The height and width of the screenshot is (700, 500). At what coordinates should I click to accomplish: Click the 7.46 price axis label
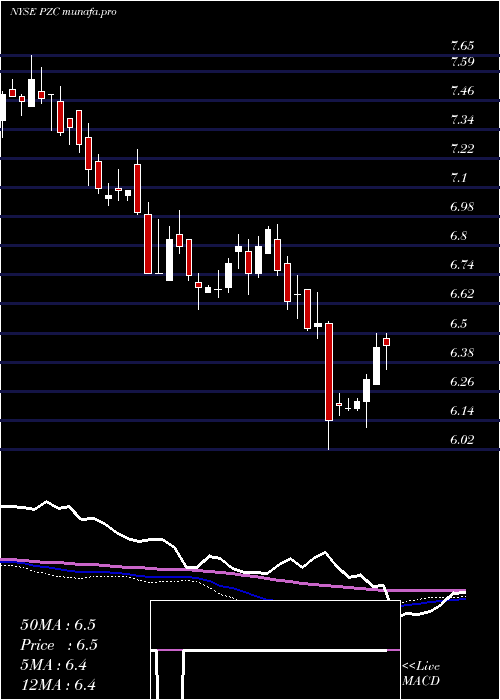click(x=462, y=91)
